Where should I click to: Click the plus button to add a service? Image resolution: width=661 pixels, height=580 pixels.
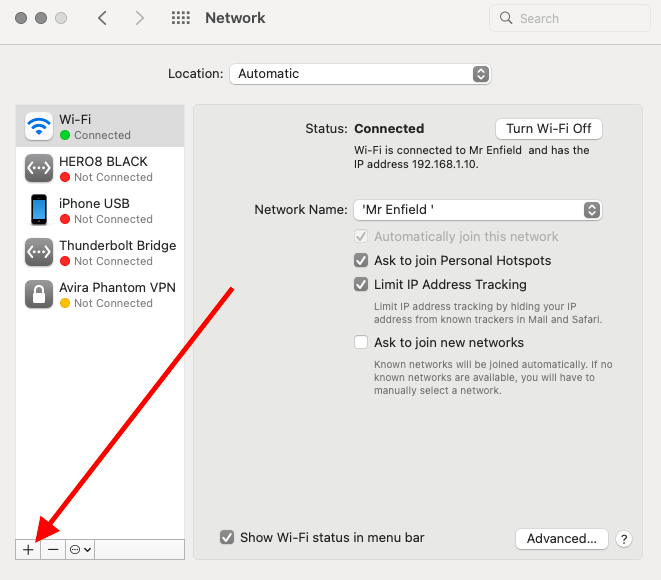pyautogui.click(x=28, y=549)
